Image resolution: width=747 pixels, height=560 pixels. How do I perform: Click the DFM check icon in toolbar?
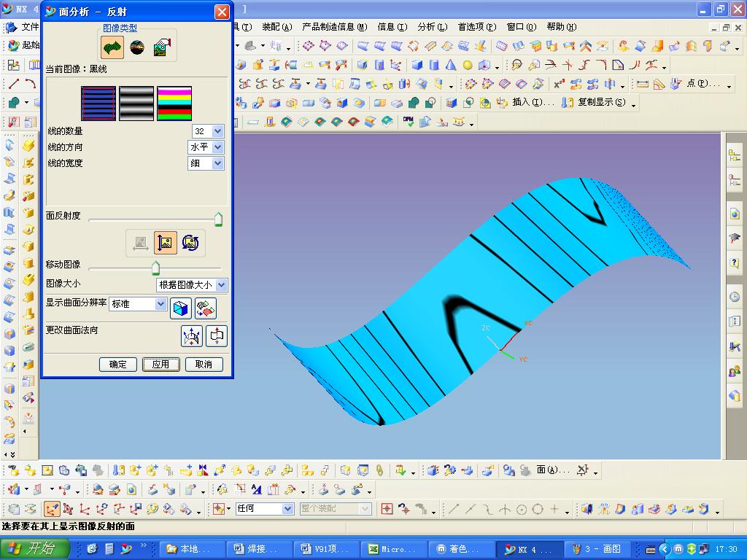(409, 122)
